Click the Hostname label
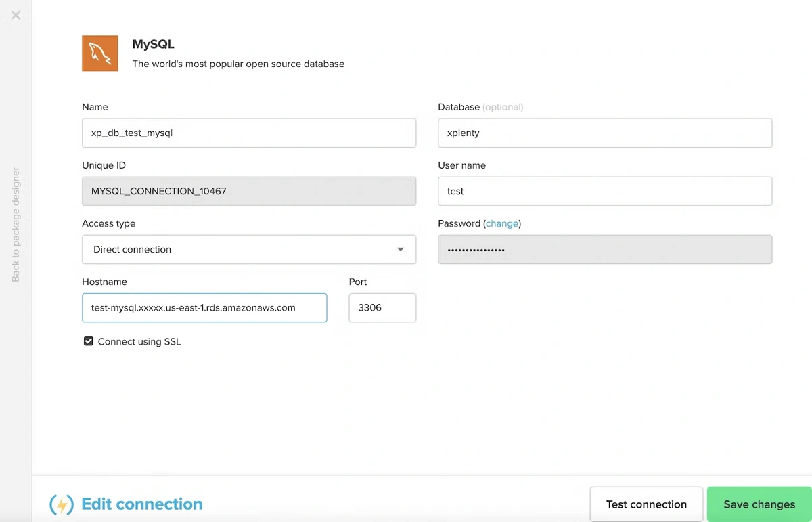 click(104, 282)
